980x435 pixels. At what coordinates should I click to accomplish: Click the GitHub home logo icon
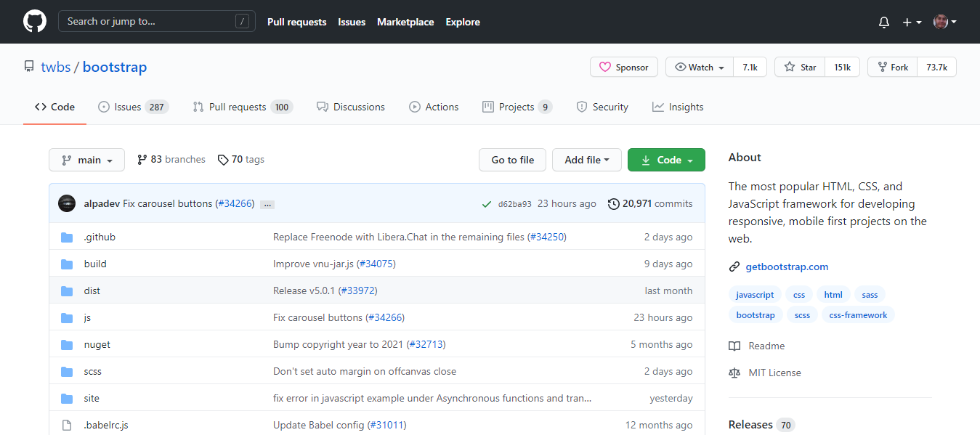coord(34,21)
